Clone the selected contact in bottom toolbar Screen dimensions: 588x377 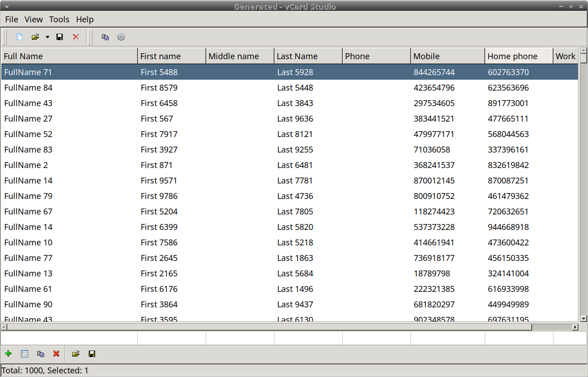[x=41, y=354]
